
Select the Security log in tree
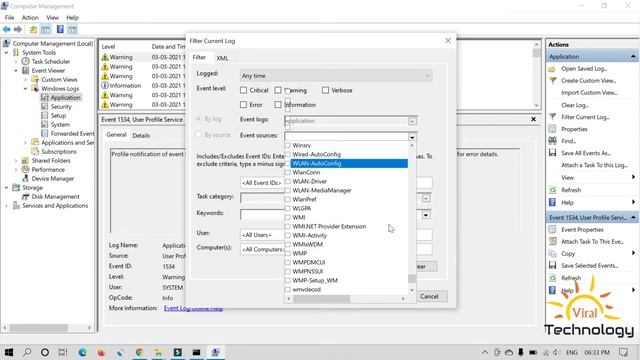point(61,107)
